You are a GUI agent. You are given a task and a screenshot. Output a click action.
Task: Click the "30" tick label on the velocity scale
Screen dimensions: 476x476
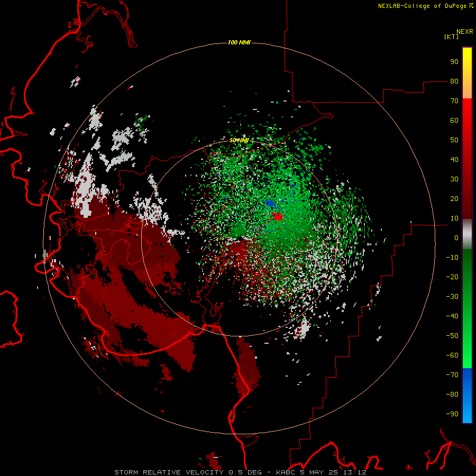[454, 179]
